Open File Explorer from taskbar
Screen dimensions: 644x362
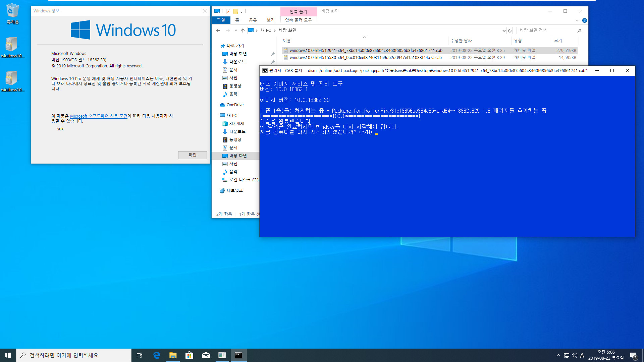click(173, 355)
